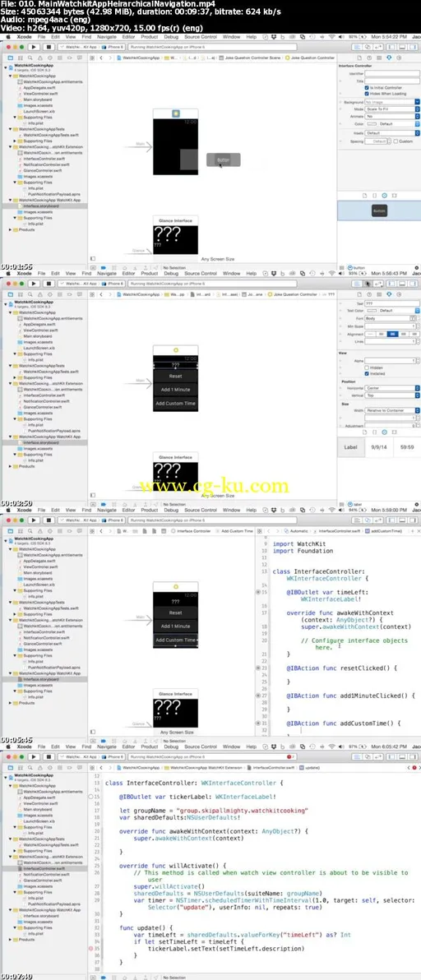Click timeLeft outlet connection circle at line 15
This screenshot has height=980, width=421.
click(x=258, y=590)
